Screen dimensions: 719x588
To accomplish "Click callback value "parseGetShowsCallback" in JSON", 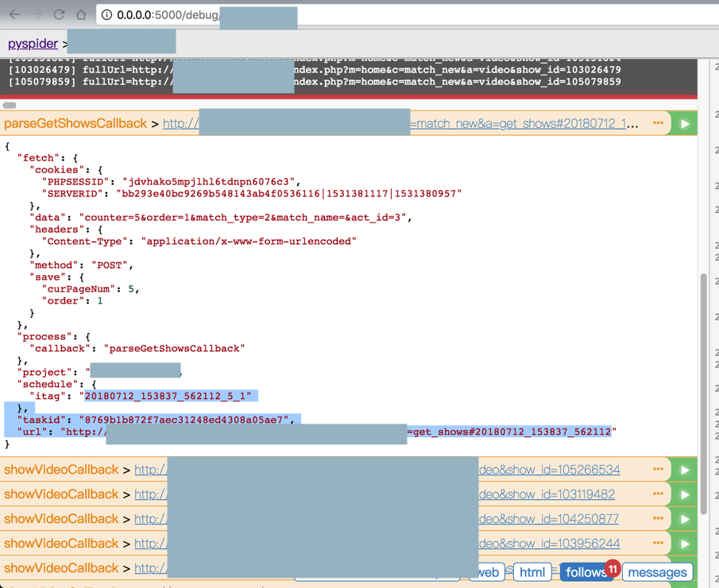I will coord(174,349).
